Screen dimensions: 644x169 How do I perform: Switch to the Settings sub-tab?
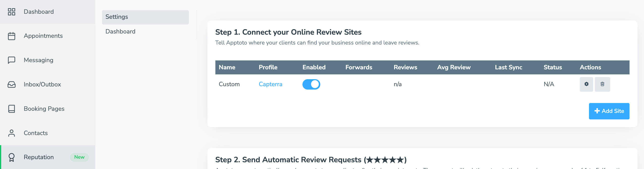145,17
